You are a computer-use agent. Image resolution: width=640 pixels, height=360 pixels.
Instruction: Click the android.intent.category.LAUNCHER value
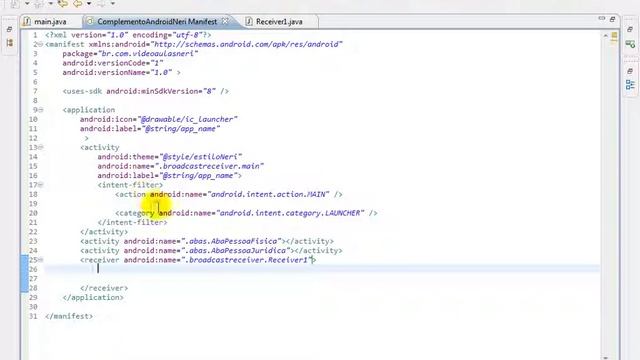pos(290,213)
